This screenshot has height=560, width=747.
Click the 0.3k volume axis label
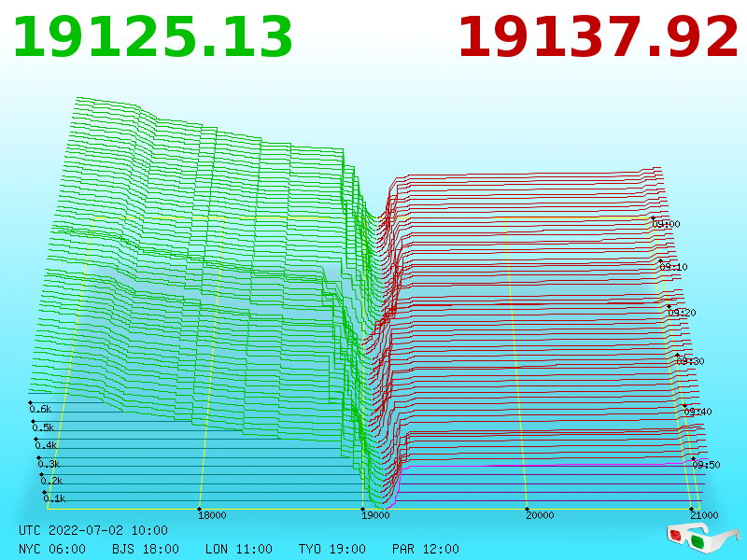[49, 464]
